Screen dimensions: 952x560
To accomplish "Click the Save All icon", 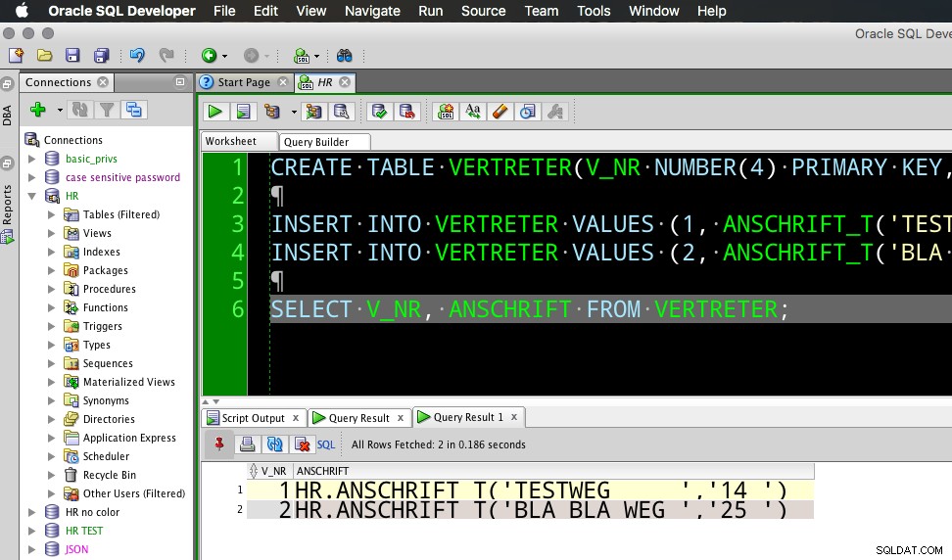I will point(101,56).
